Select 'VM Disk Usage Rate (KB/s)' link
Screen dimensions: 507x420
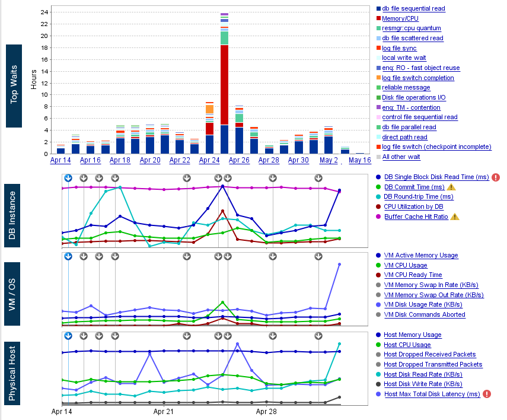coord(423,304)
